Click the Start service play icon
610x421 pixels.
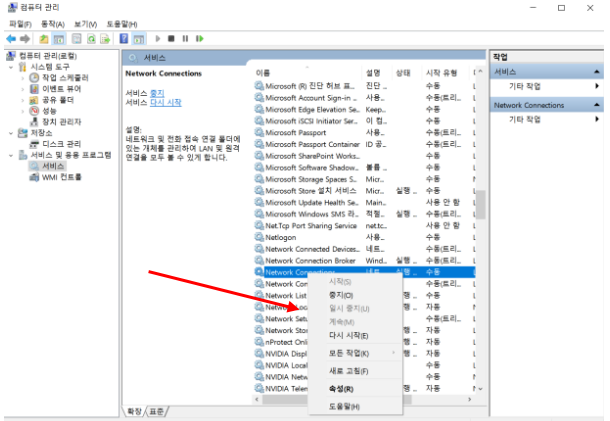[x=158, y=39]
